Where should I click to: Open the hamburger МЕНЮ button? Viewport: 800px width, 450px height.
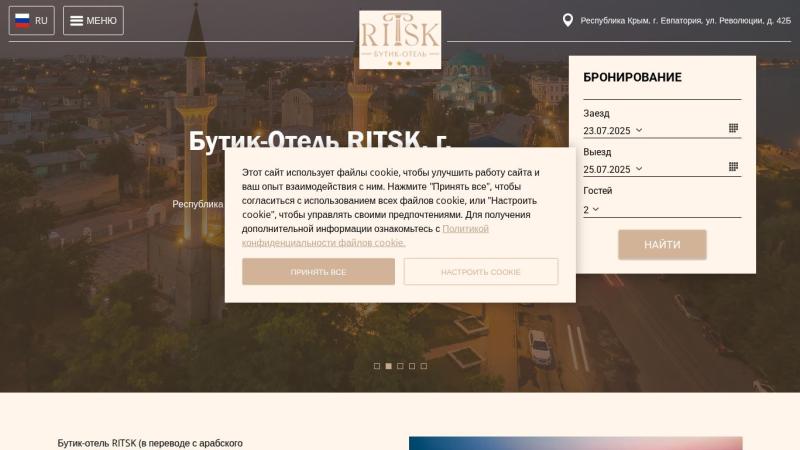(x=93, y=21)
